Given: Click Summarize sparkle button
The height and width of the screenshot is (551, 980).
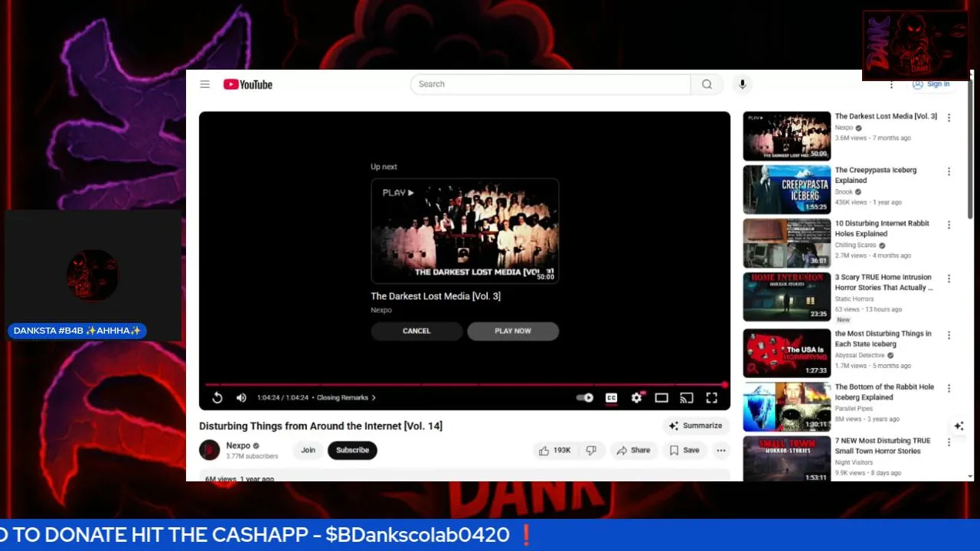Looking at the screenshot, I should pos(695,425).
